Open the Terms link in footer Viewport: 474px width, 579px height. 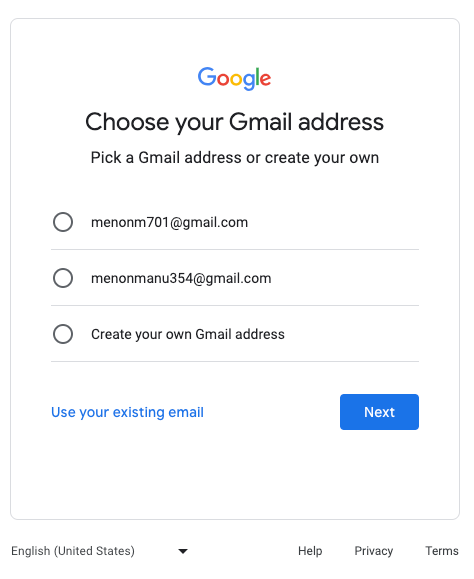[442, 551]
